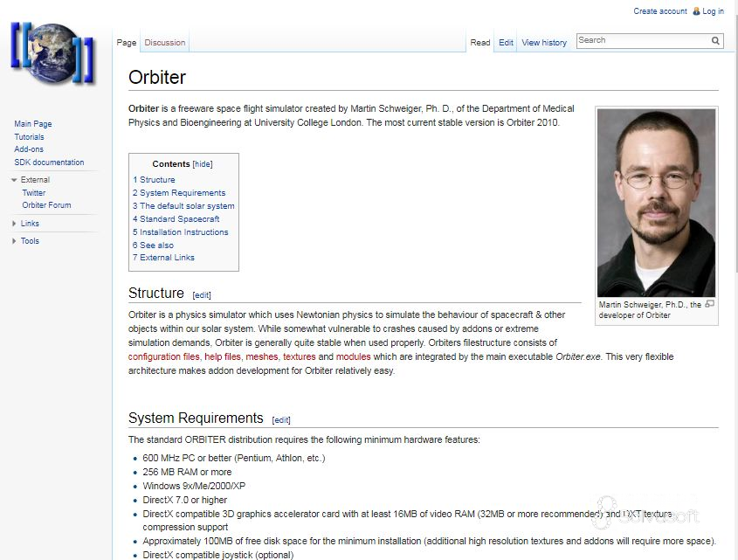
Task: Click the Orbiter page heading
Action: [x=157, y=77]
